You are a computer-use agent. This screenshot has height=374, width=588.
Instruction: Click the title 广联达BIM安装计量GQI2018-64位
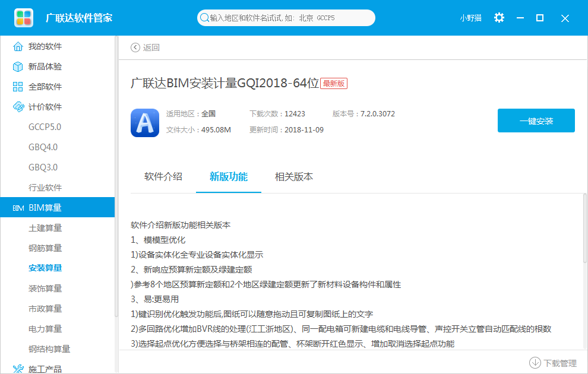(x=225, y=83)
